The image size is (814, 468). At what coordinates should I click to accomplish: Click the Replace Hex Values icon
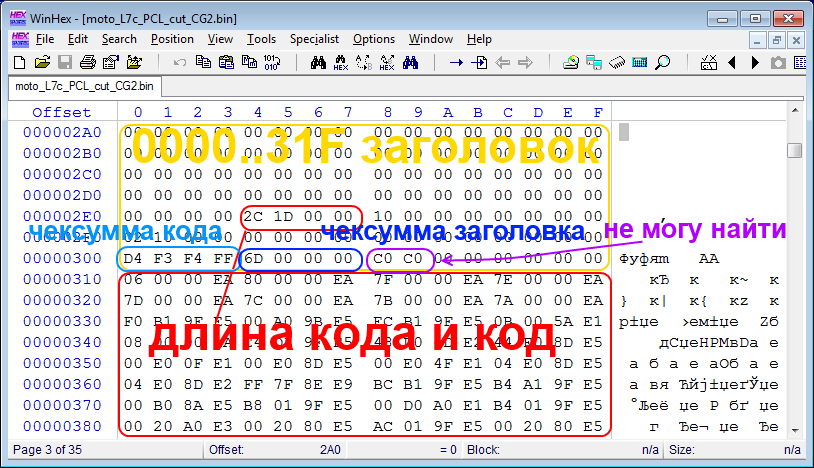pyautogui.click(x=387, y=63)
